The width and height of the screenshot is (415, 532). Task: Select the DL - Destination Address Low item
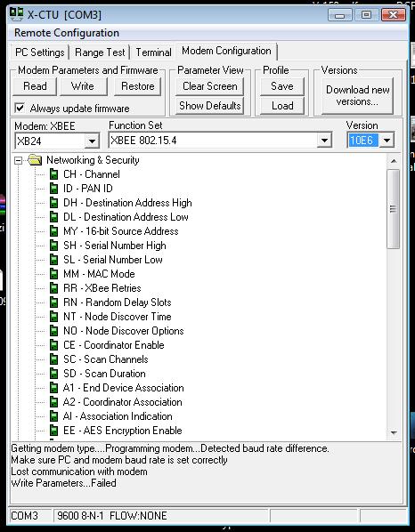(x=126, y=217)
